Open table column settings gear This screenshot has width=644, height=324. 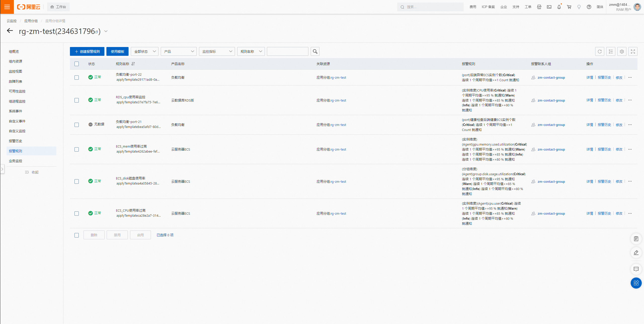(x=622, y=52)
